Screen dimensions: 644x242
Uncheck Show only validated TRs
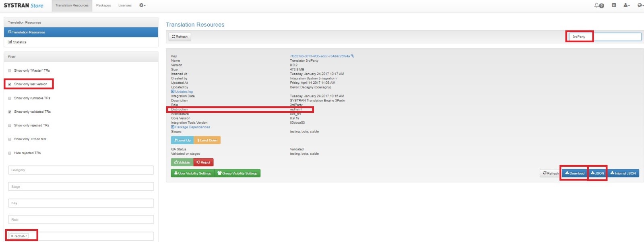pos(10,112)
